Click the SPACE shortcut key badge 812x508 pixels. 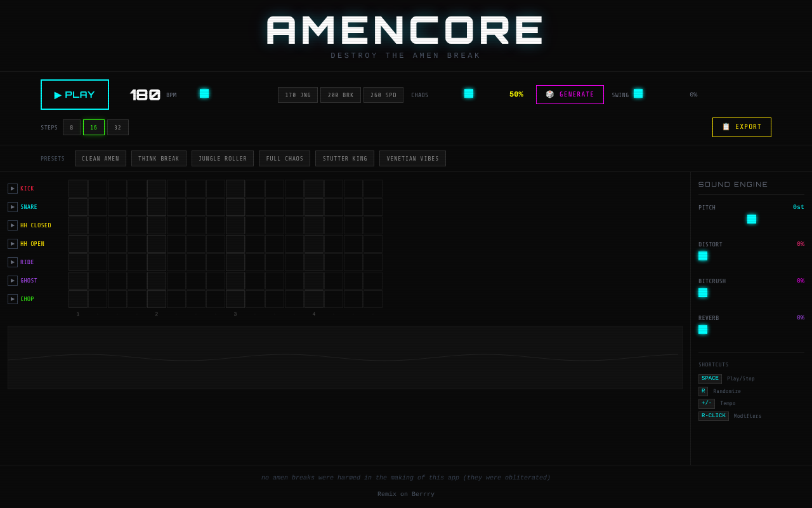710,379
